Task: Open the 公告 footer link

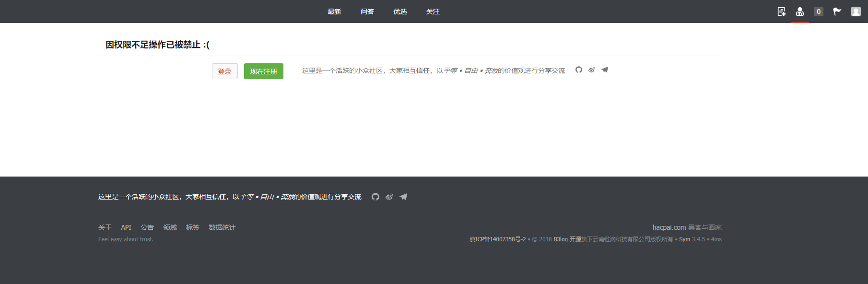Action: coord(147,227)
